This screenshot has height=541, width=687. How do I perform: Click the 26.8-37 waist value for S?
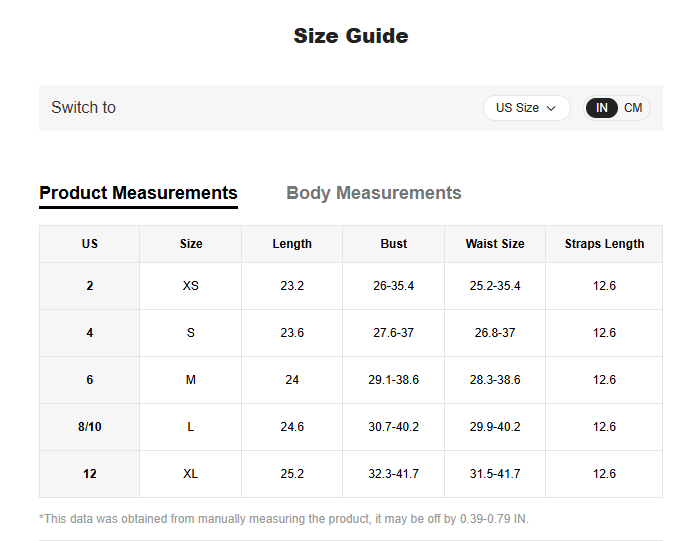pyautogui.click(x=495, y=333)
